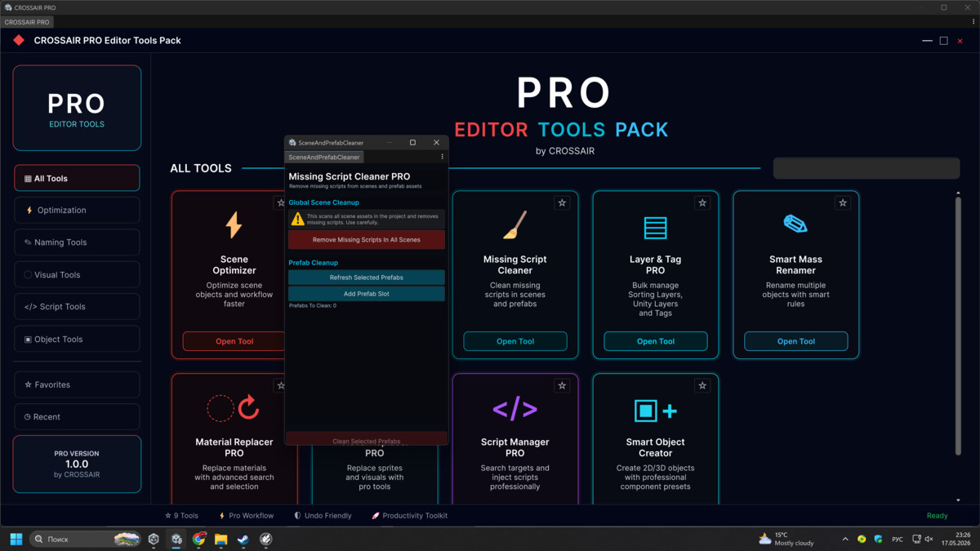The height and width of the screenshot is (551, 980).
Task: Favorite the Missing Script Cleaner tool star
Action: pos(562,202)
